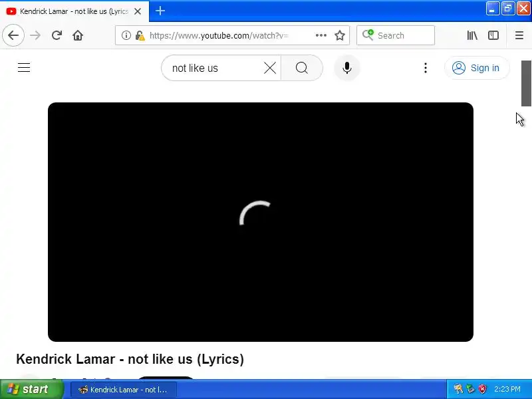This screenshot has width=532, height=399.
Task: Click the page vertical scrollbar thumb
Action: (526, 84)
